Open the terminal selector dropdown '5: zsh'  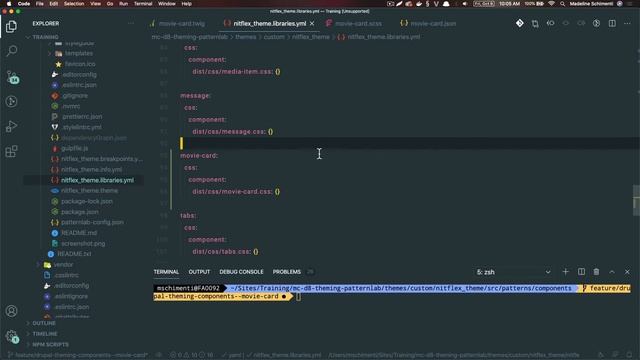(x=513, y=272)
